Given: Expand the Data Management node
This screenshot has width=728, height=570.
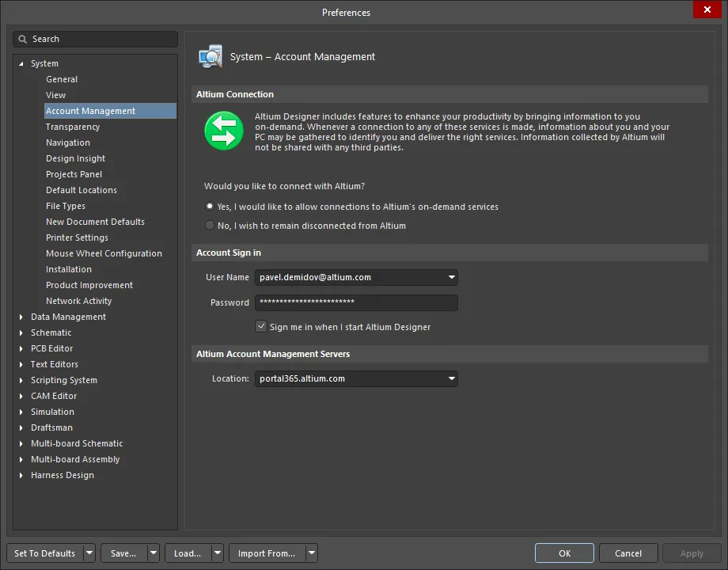Looking at the screenshot, I should pos(21,317).
